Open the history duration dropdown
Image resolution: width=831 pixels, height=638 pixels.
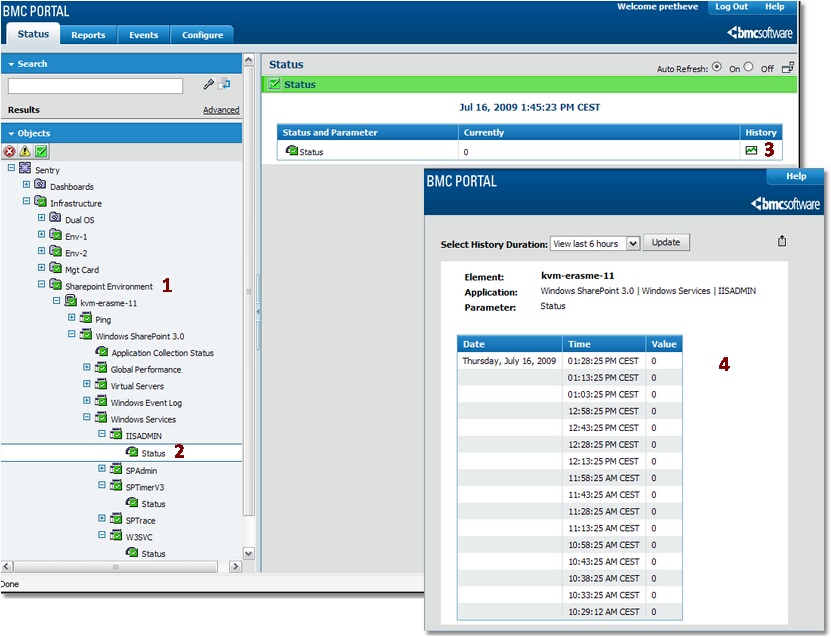632,244
